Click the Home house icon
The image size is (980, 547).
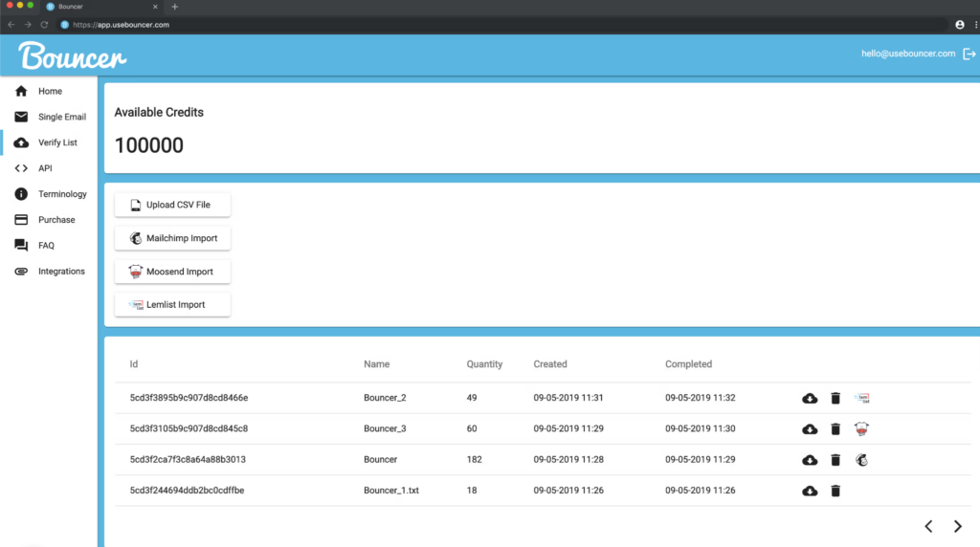[x=21, y=91]
